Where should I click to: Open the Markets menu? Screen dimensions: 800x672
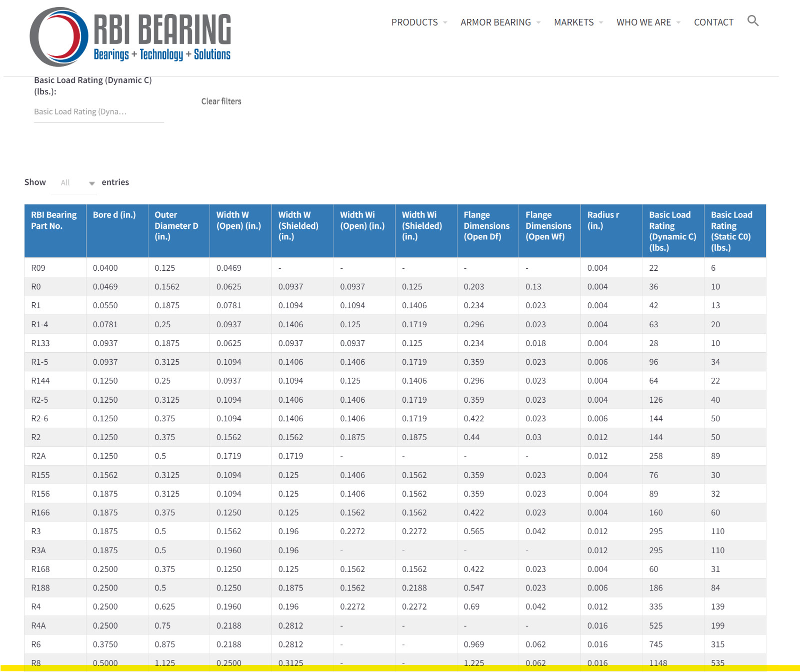573,22
